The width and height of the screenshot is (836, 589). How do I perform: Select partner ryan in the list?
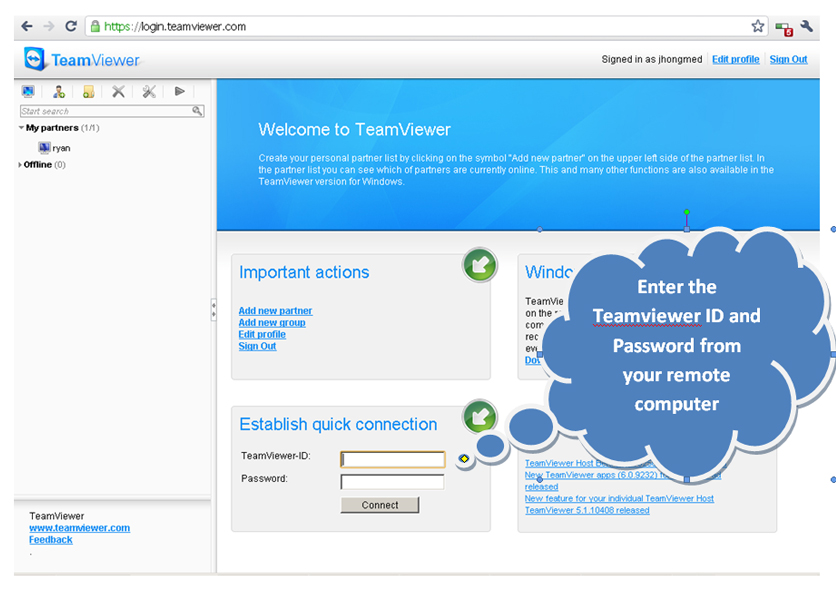[60, 148]
